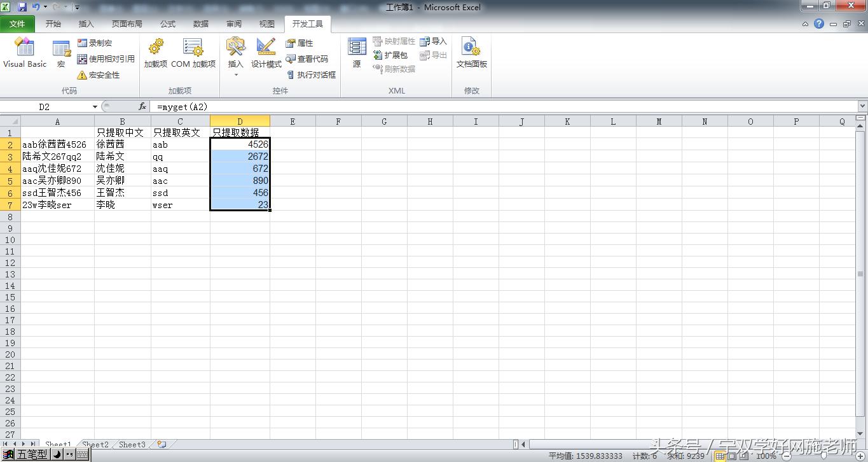Toggle the IME punctuation mode button
The height and width of the screenshot is (462, 868).
click(69, 454)
